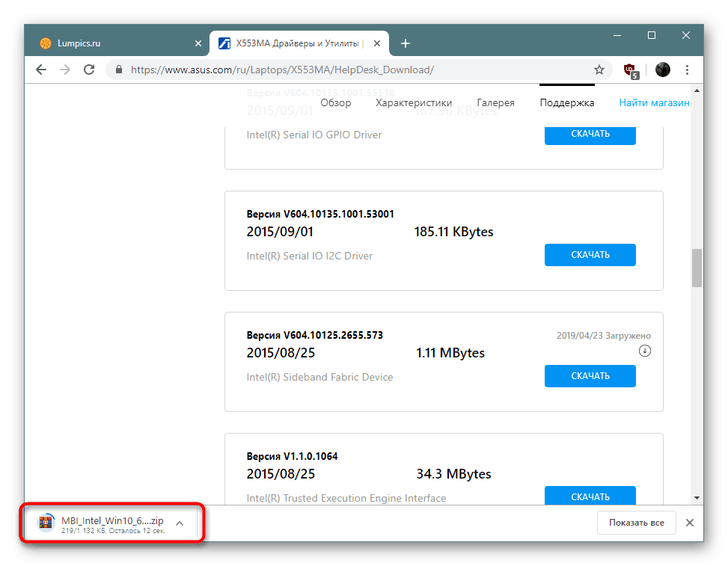Open the Характеристики section
Viewport: 728px width, 566px height.
(414, 102)
